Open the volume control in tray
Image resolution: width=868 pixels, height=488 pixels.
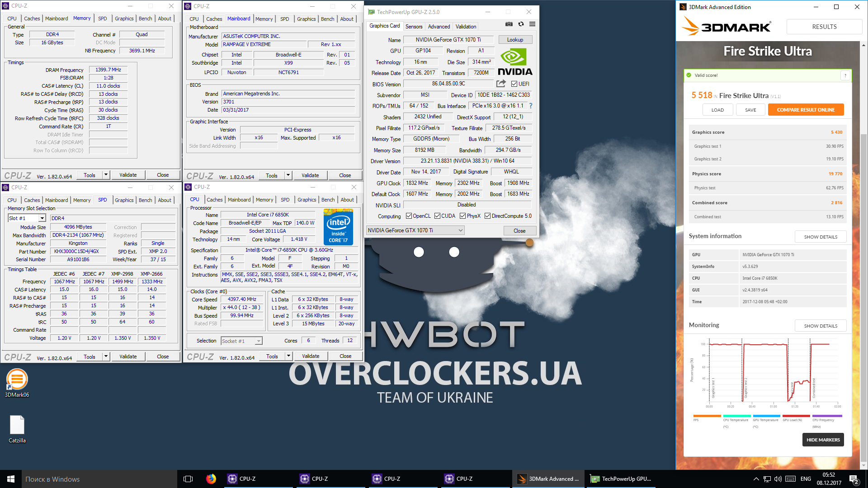pos(778,479)
